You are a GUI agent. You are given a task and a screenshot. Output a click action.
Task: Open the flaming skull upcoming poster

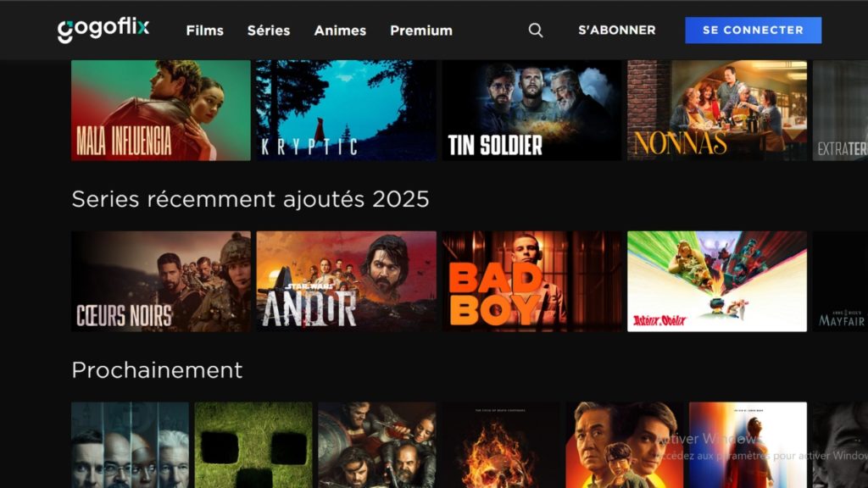coord(500,445)
